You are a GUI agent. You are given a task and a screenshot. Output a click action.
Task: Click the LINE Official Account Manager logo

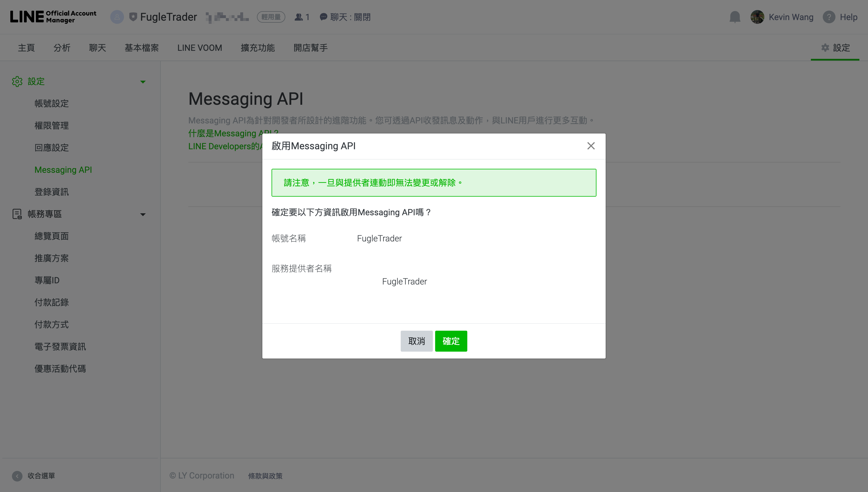(53, 17)
